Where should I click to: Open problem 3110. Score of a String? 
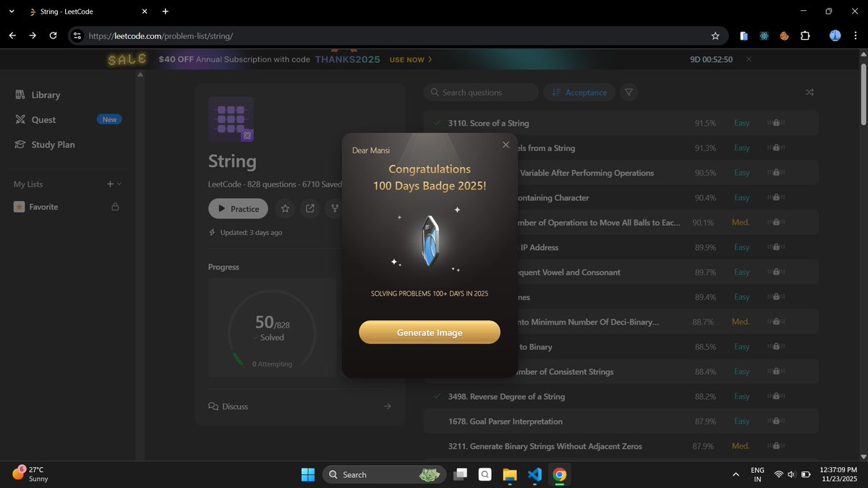pos(488,123)
